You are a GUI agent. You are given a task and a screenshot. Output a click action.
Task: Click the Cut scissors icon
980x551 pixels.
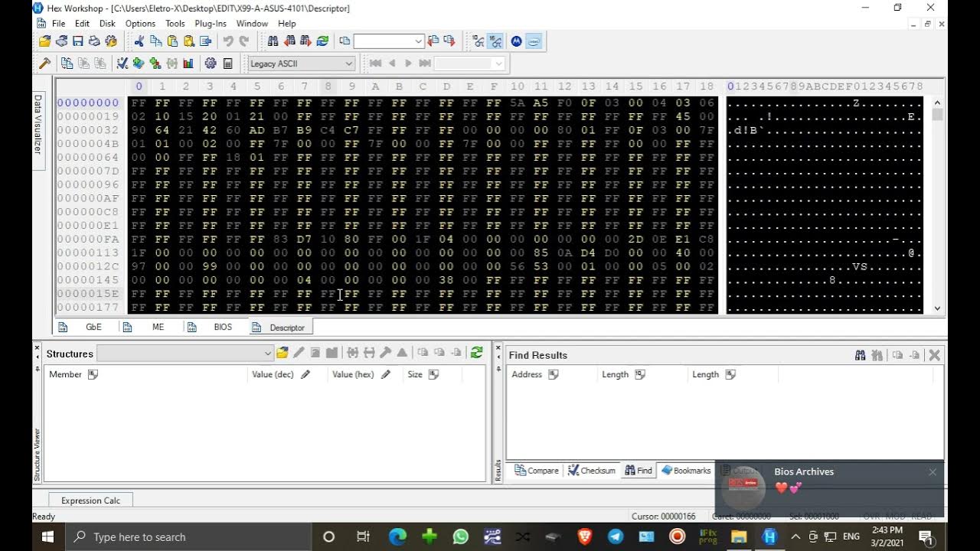pos(139,41)
